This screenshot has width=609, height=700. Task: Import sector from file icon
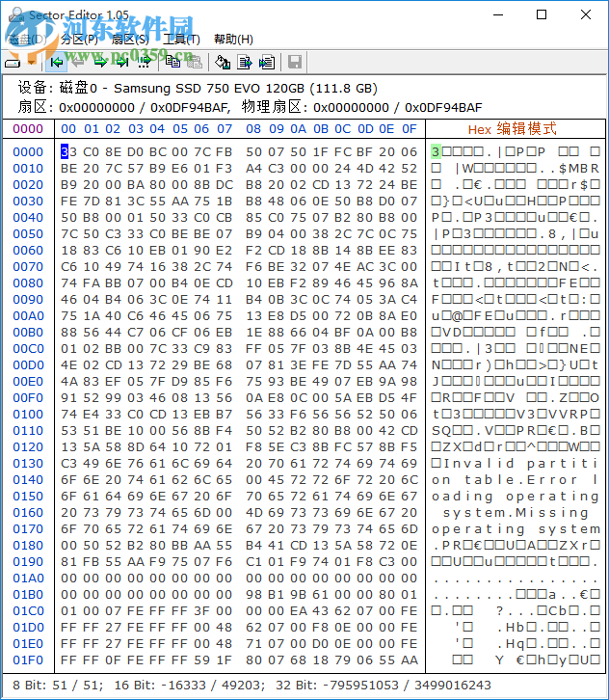pos(267,63)
